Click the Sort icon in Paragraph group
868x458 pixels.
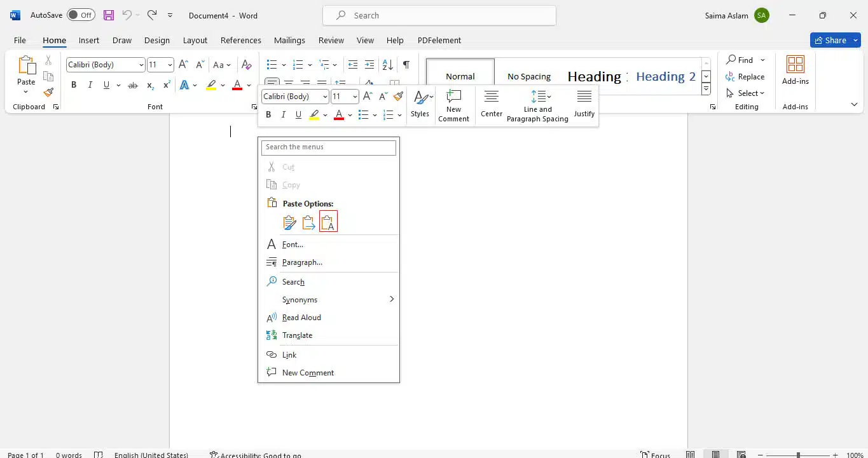click(x=388, y=64)
